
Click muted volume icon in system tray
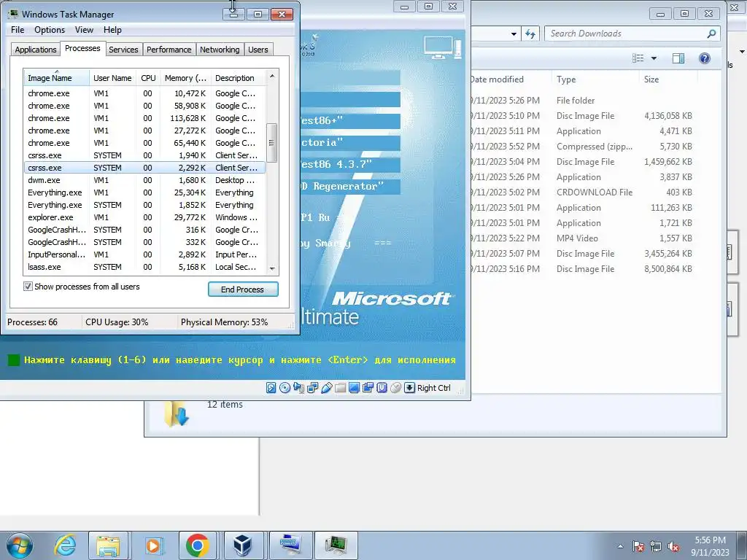coord(673,546)
